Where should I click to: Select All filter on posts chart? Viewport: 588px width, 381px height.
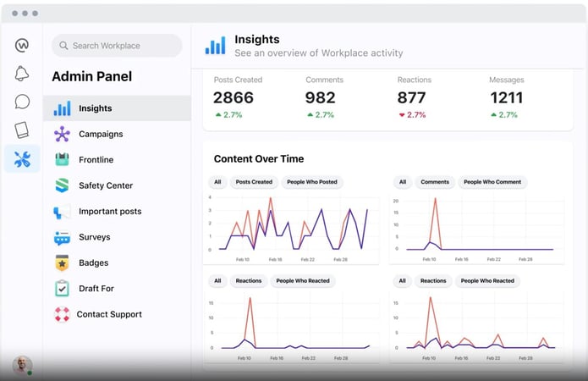tap(217, 182)
